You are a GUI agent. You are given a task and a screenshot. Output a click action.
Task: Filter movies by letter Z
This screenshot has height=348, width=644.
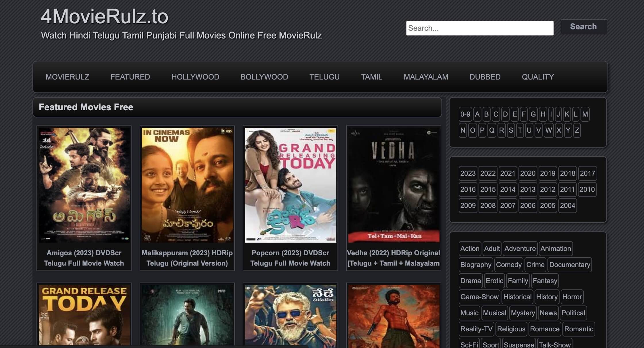pos(576,130)
